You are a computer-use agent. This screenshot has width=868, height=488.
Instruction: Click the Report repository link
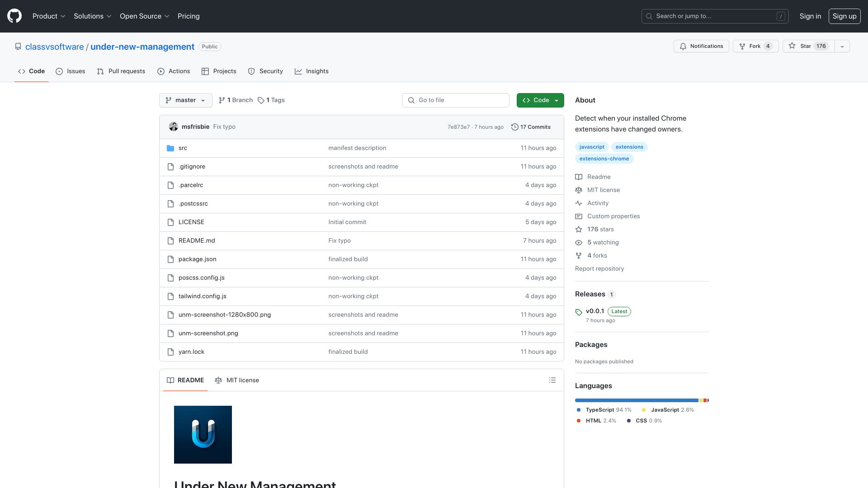(x=599, y=268)
